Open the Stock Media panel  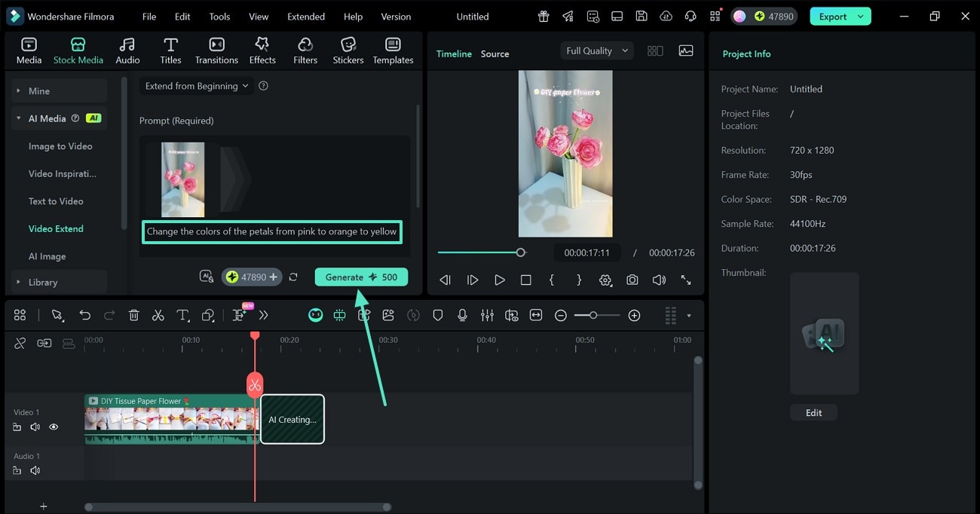pyautogui.click(x=78, y=50)
